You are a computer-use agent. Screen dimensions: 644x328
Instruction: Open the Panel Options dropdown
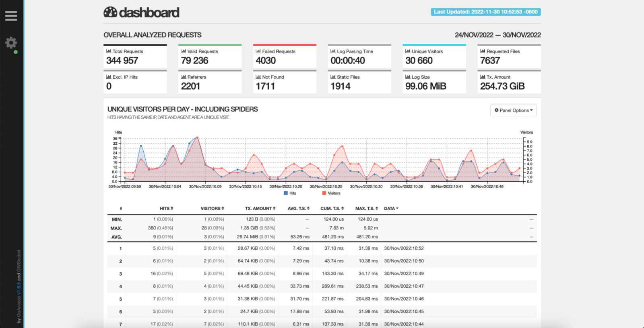coord(513,111)
